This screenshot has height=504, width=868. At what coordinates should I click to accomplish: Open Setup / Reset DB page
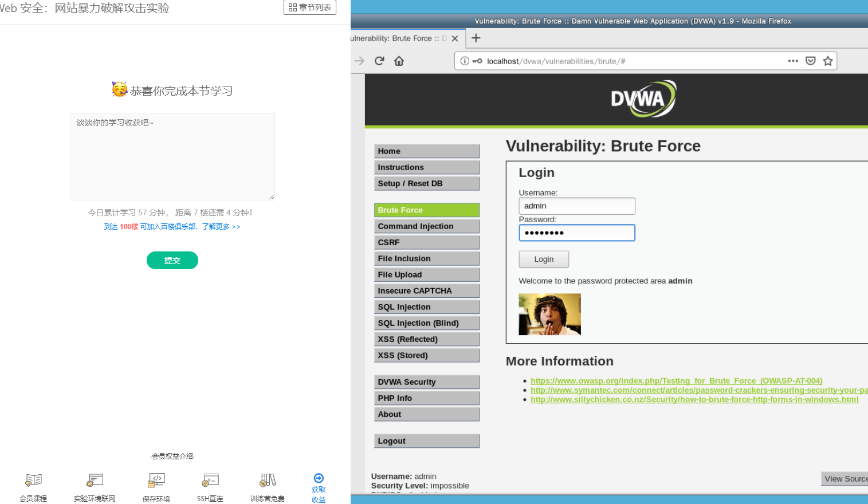tap(427, 183)
